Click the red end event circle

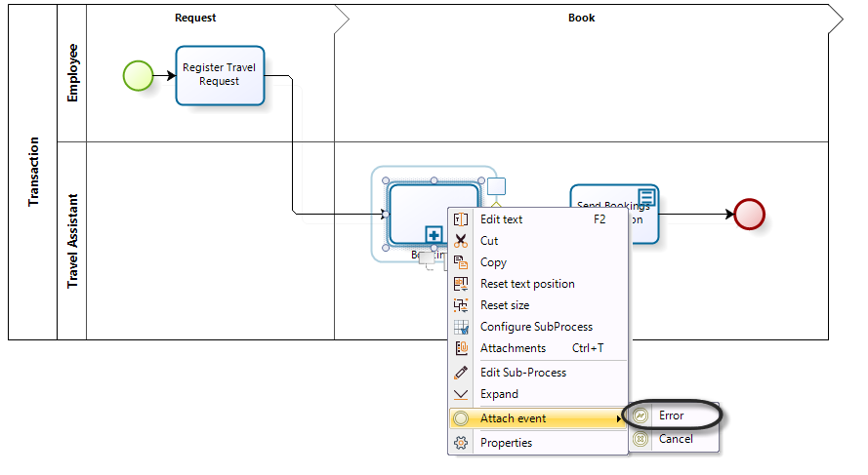pyautogui.click(x=748, y=215)
